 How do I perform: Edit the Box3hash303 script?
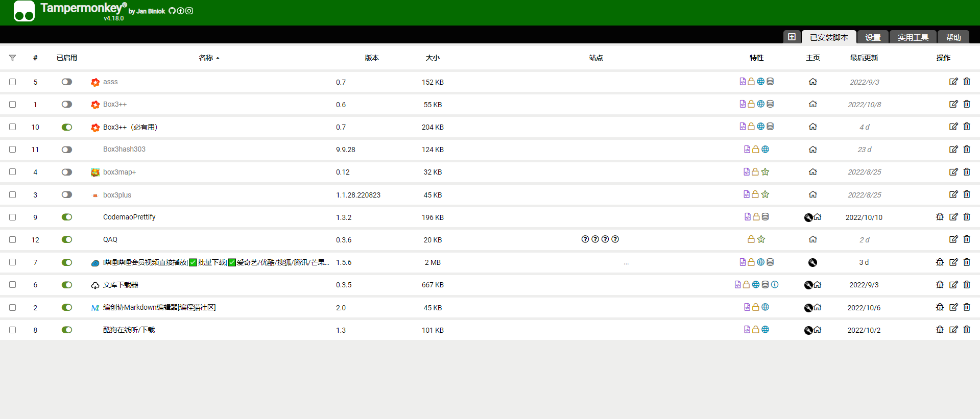tap(953, 150)
